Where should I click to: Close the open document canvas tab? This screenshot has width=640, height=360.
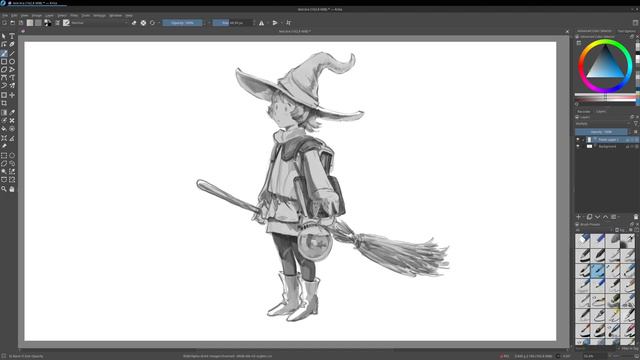coord(567,31)
